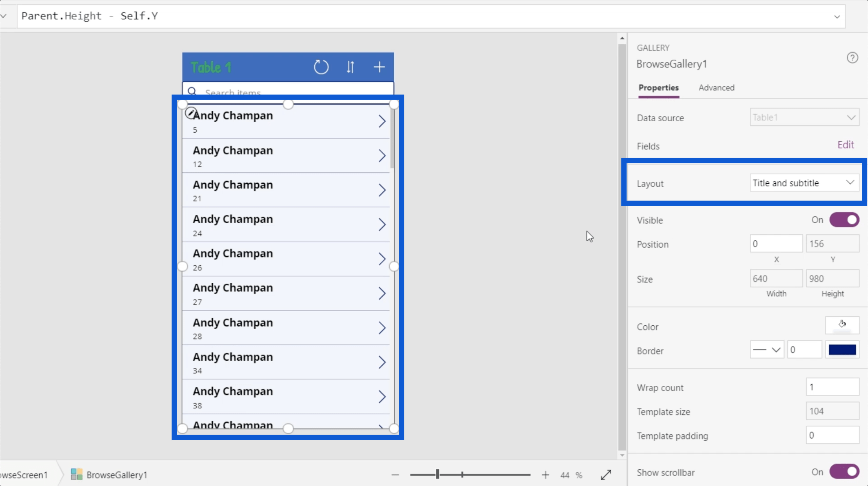Click arrow next to Andy Champan 34
868x486 pixels.
(x=382, y=362)
